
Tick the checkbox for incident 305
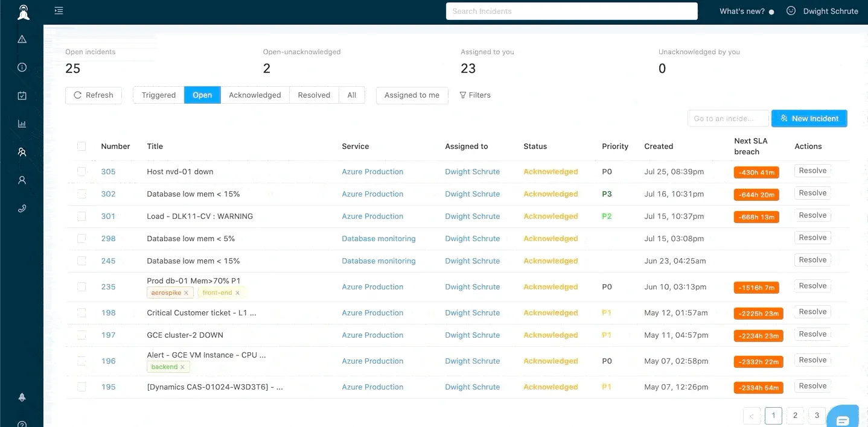(81, 171)
